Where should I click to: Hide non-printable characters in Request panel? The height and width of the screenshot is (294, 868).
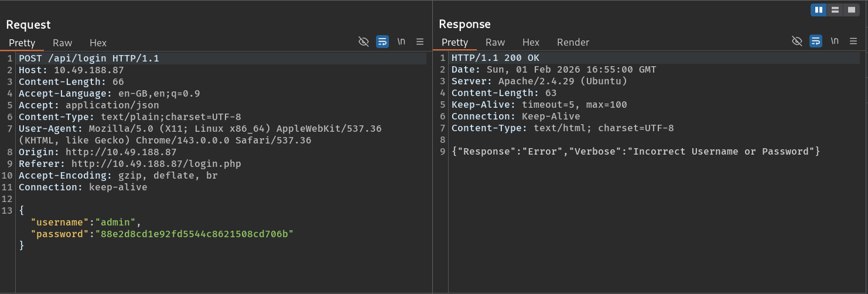(364, 42)
